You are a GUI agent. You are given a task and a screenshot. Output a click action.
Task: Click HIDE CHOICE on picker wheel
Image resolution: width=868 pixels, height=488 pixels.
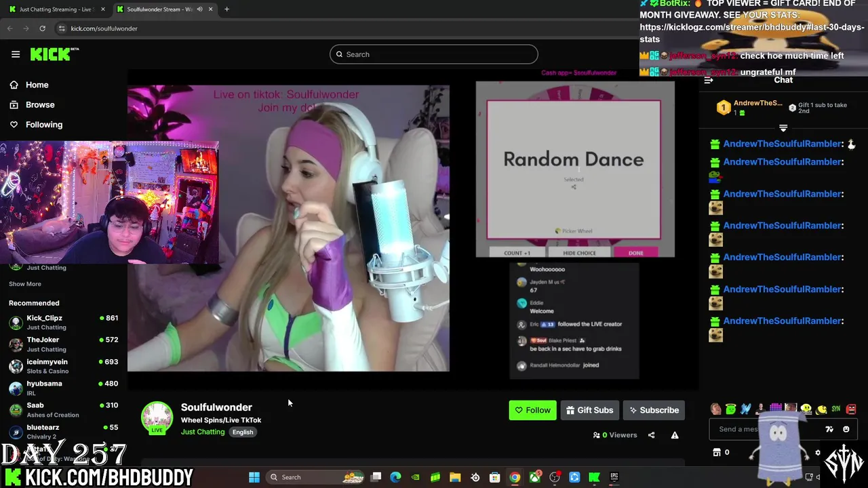[x=579, y=253]
